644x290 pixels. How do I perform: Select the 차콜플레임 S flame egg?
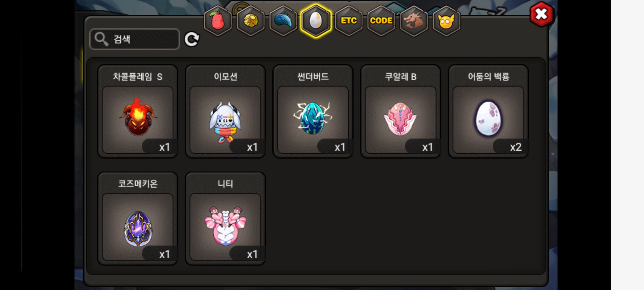138,111
